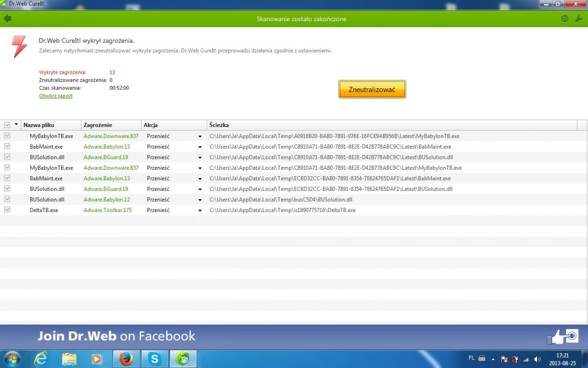Screen dimensions: 588x368
Task: Show hidden tray icons arrow
Action: click(x=493, y=359)
